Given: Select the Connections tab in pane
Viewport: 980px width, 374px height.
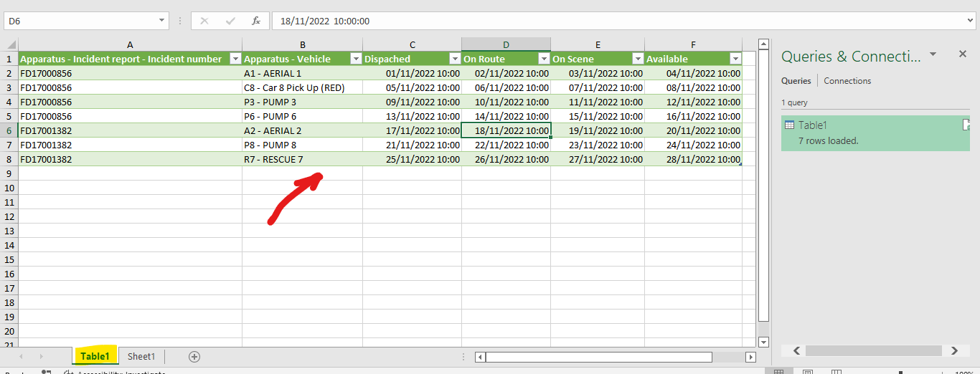Looking at the screenshot, I should [847, 81].
